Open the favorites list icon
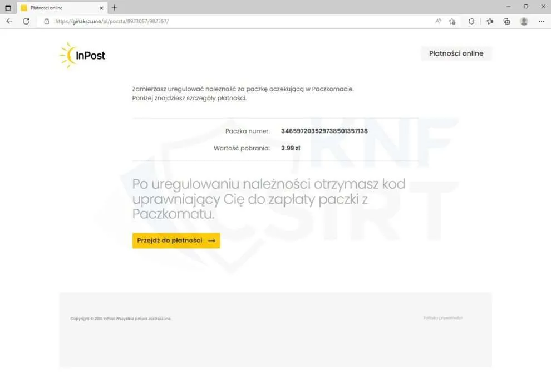This screenshot has height=392, width=551. point(490,22)
